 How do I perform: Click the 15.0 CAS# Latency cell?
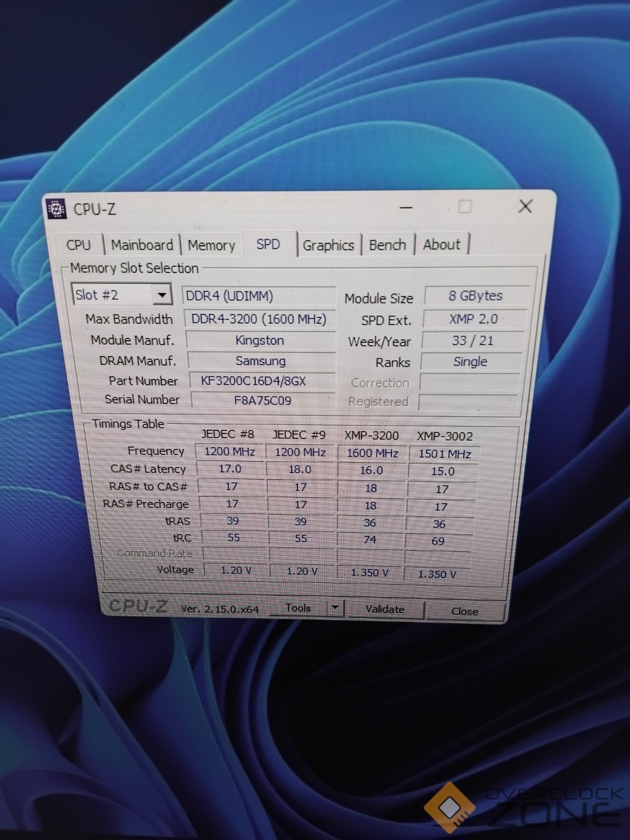click(443, 471)
